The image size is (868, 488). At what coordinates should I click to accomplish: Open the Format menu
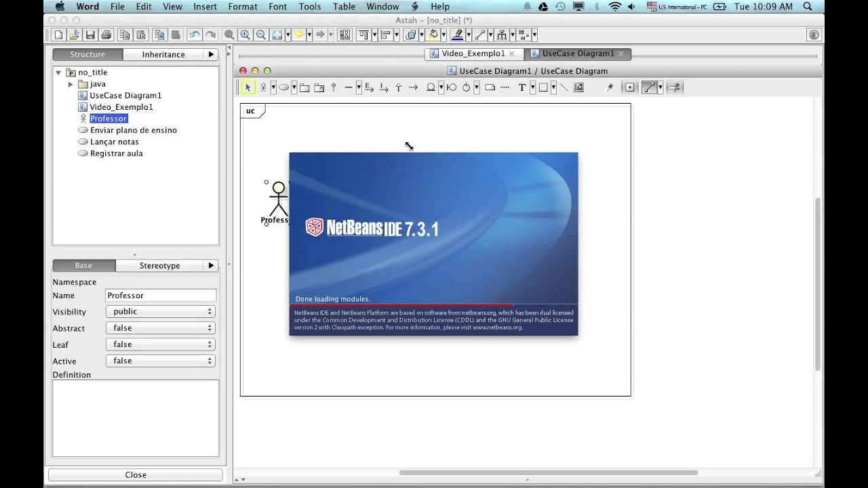(242, 6)
